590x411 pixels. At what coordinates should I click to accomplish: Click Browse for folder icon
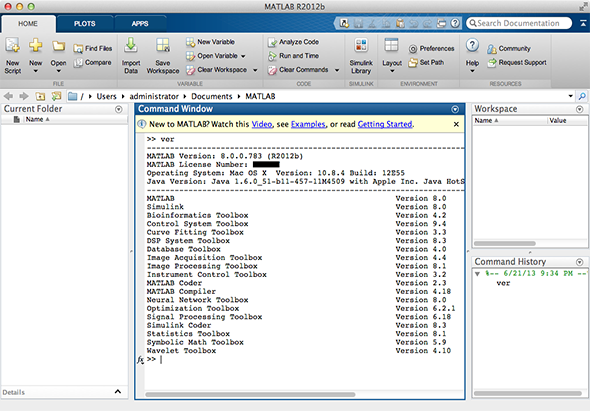[56, 96]
